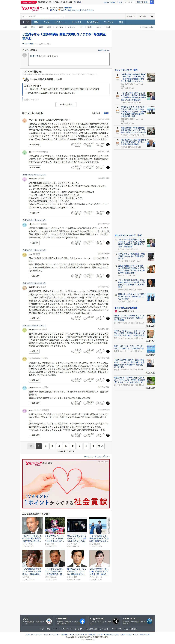Open Yahoo!ネット募金 heart banner
This screenshot has width=175, height=644.
[66, 484]
